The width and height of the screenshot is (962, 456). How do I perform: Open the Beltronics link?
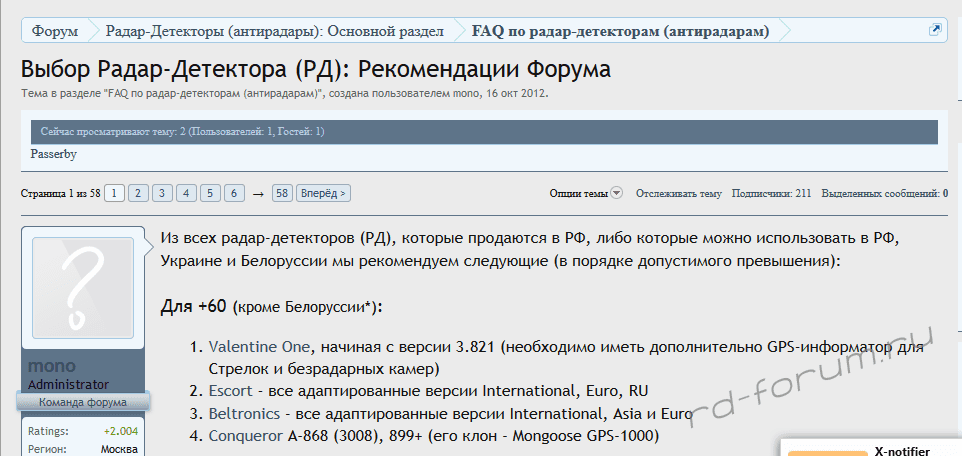(244, 413)
